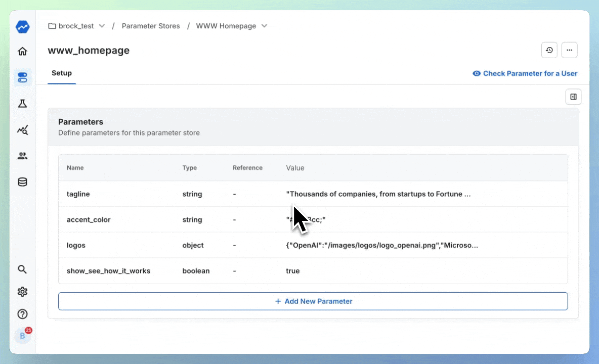Click the Add New Parameter button
The width and height of the screenshot is (599, 364).
pos(313,301)
